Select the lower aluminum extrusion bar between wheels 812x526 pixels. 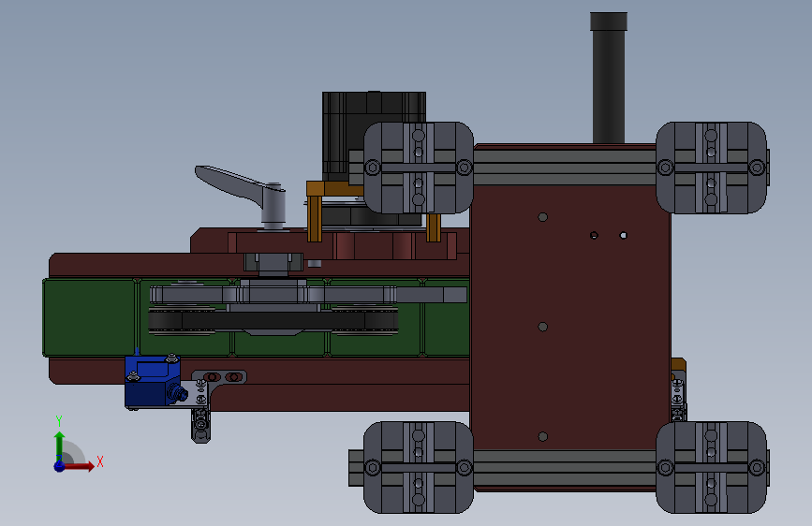pyautogui.click(x=565, y=468)
